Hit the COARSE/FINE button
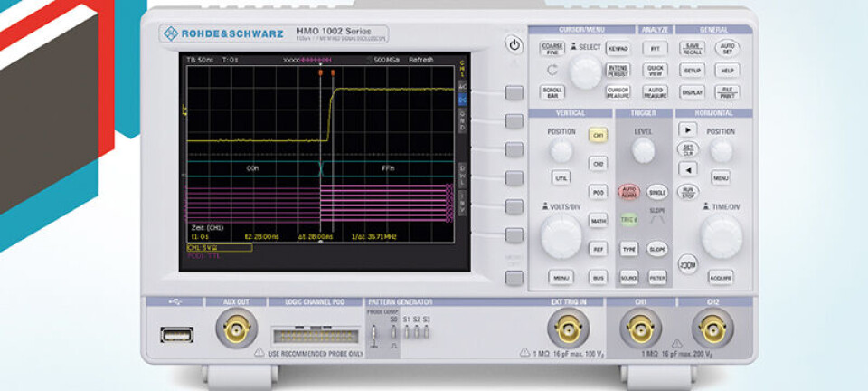 pos(552,49)
